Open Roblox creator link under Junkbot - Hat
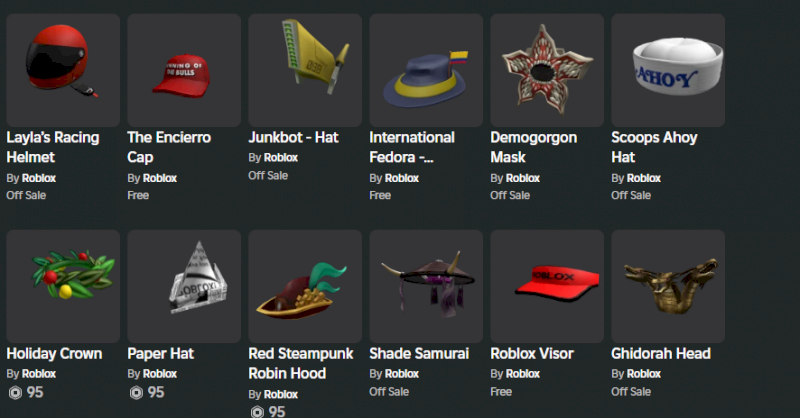This screenshot has height=418, width=800. (x=281, y=158)
